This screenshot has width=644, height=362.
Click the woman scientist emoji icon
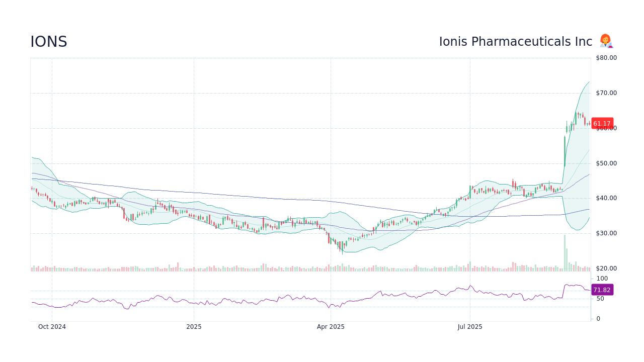pos(606,41)
